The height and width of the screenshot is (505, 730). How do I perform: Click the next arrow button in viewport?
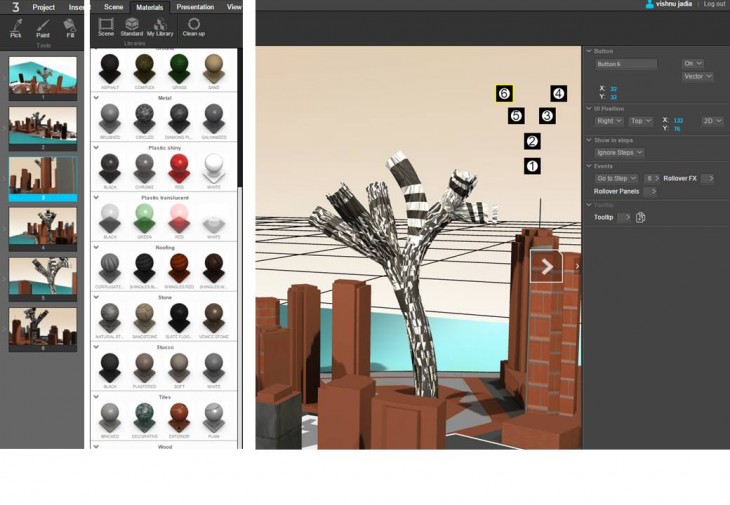[547, 266]
